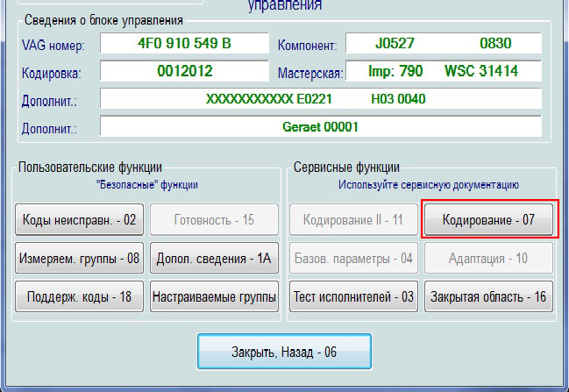Click Закрыть, Назад - 06 button
The width and height of the screenshot is (569, 392).
coord(284,352)
